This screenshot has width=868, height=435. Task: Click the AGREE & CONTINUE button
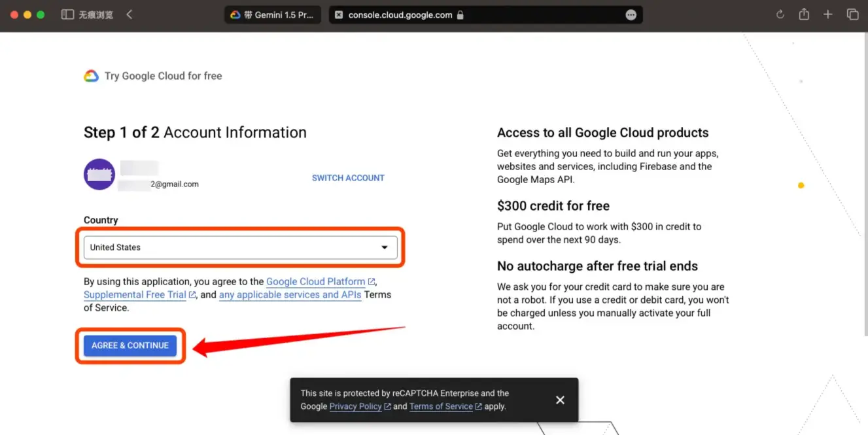click(130, 345)
